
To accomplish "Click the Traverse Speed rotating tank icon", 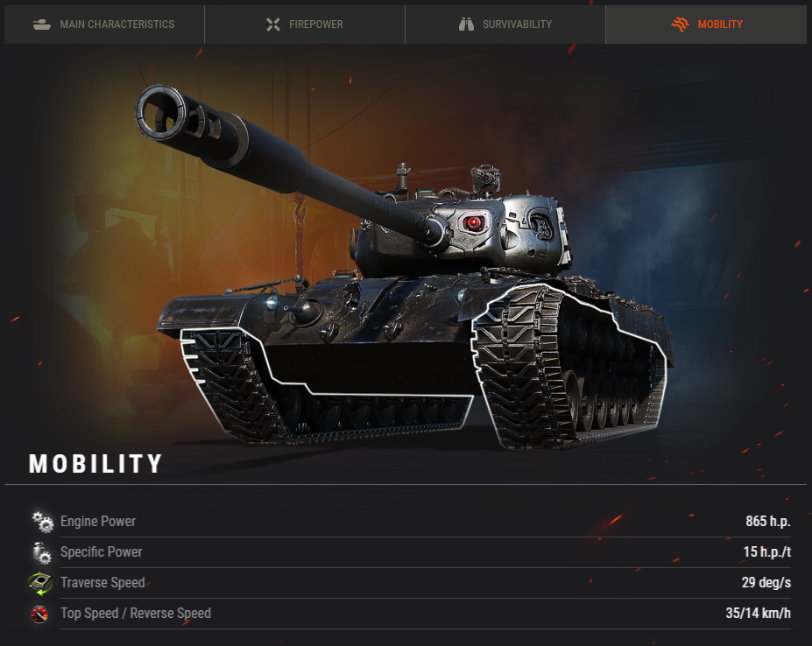I will 40,583.
